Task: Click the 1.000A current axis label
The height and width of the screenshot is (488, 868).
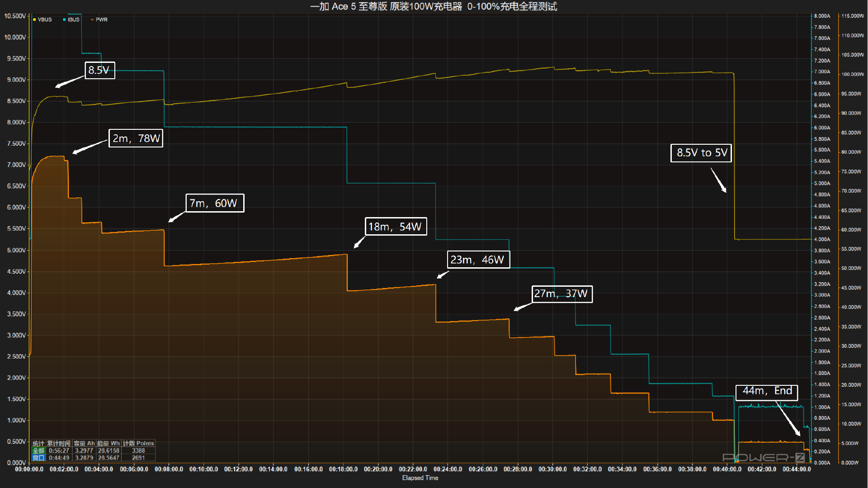Action: tap(822, 407)
